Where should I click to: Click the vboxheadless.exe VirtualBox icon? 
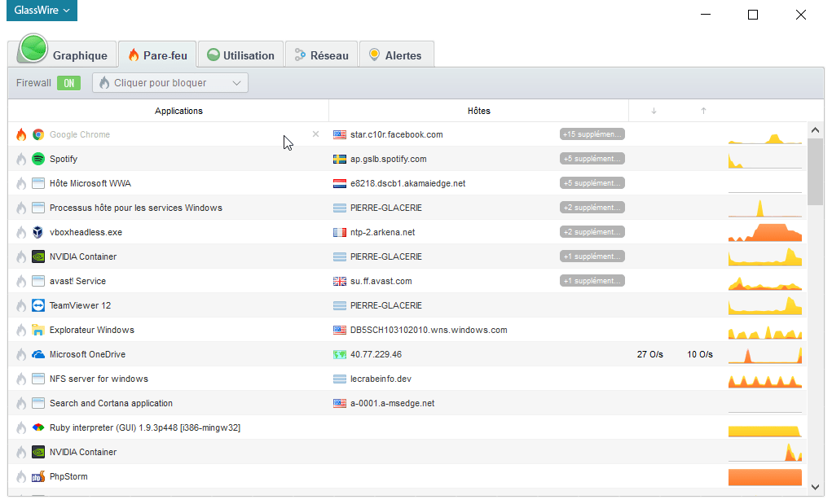[38, 232]
